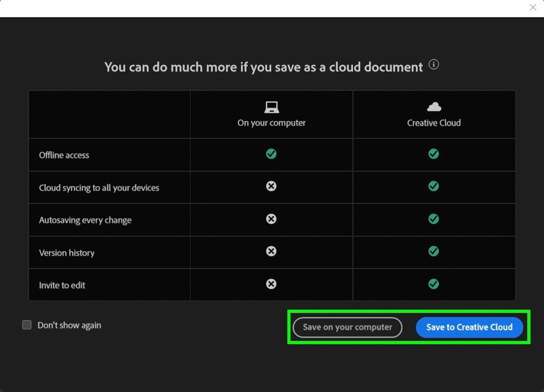Click the cloud icon above Creative Cloud

[434, 107]
